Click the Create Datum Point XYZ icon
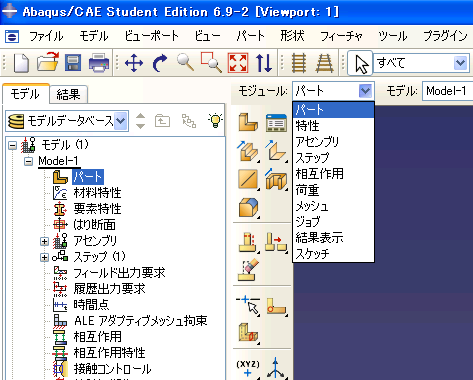Viewport: 473px width, 380px height. (x=248, y=368)
